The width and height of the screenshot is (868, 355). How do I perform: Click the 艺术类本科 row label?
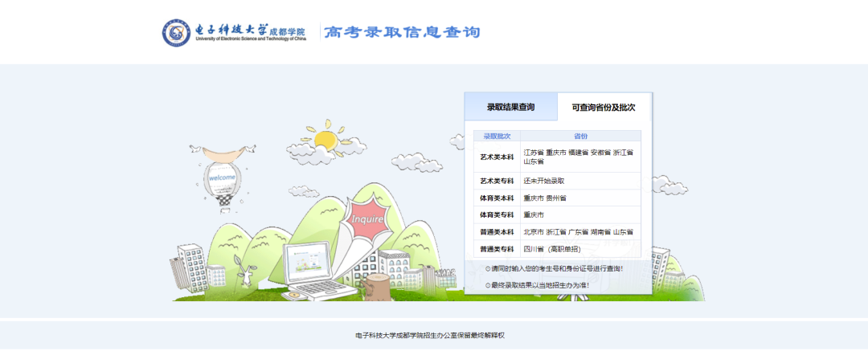click(x=497, y=157)
